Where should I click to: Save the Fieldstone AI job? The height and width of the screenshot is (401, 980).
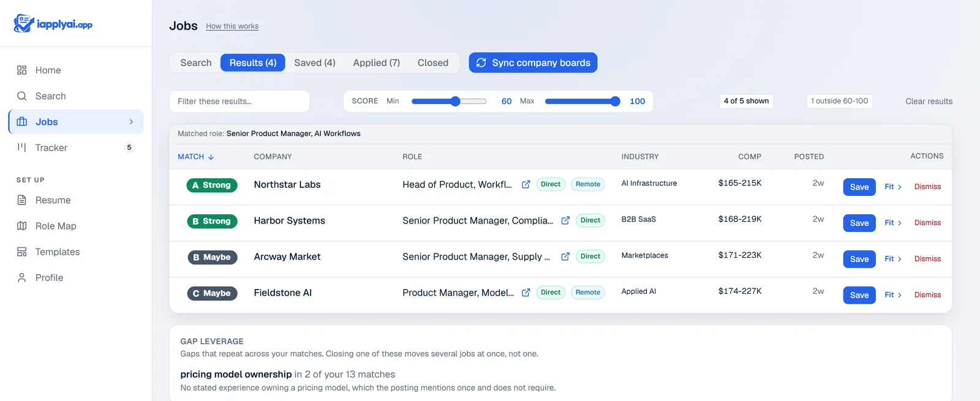859,295
